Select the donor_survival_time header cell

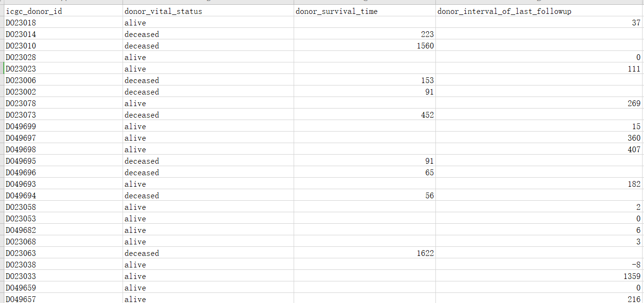[x=365, y=11]
